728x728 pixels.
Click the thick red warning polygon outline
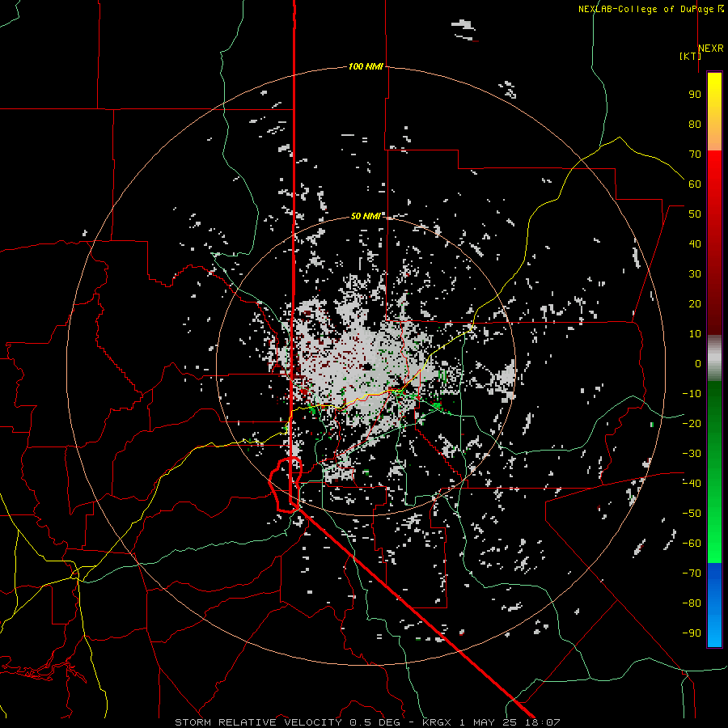286,485
